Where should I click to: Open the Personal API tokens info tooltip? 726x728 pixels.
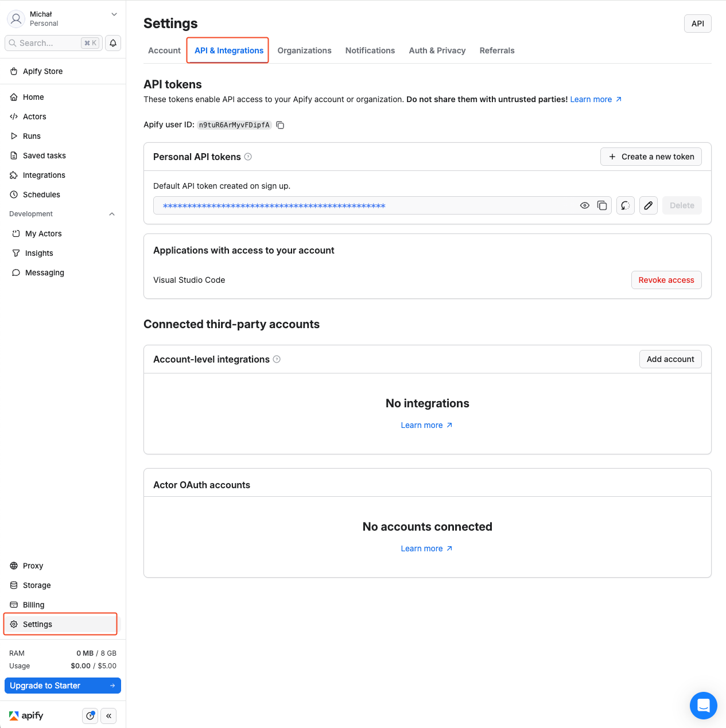(248, 156)
